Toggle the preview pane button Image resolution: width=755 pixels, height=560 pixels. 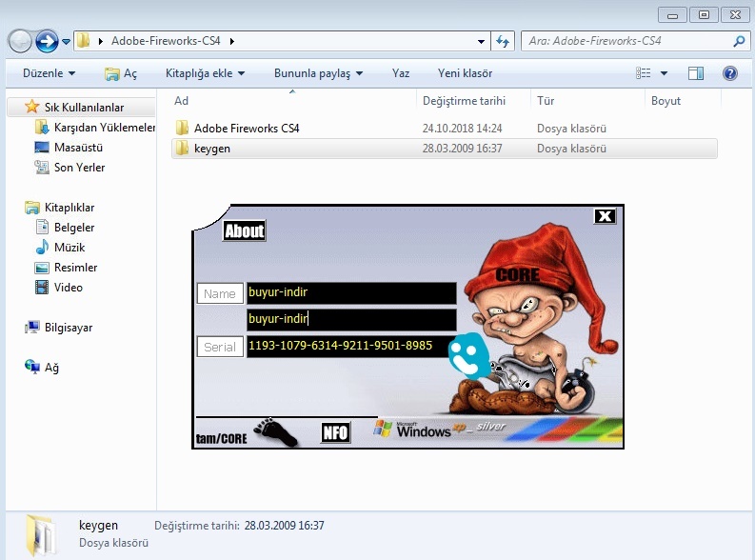click(x=696, y=73)
